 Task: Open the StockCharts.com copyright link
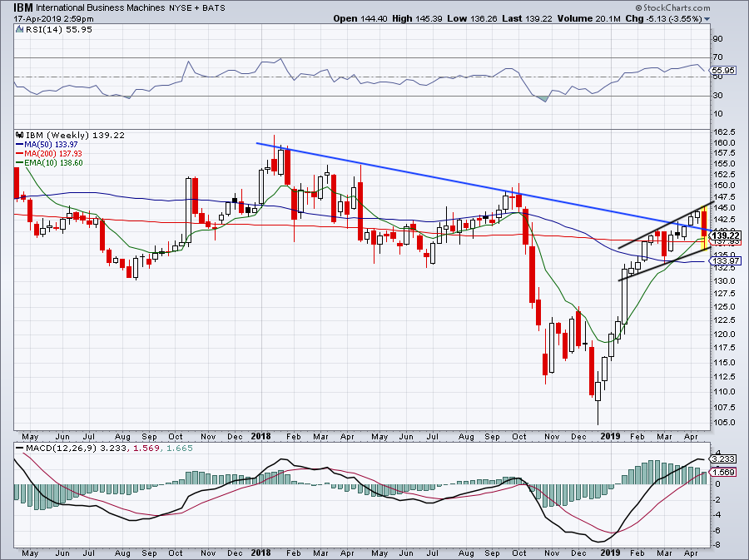[672, 7]
